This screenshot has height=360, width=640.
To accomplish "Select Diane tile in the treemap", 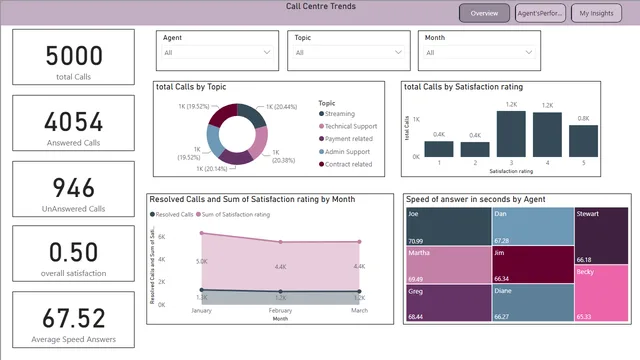I will tap(533, 302).
